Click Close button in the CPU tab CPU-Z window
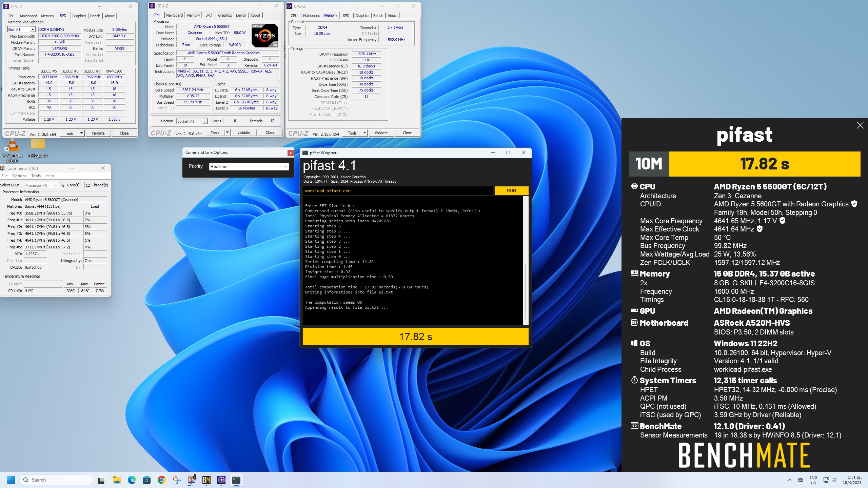The height and width of the screenshot is (488, 868). click(270, 133)
